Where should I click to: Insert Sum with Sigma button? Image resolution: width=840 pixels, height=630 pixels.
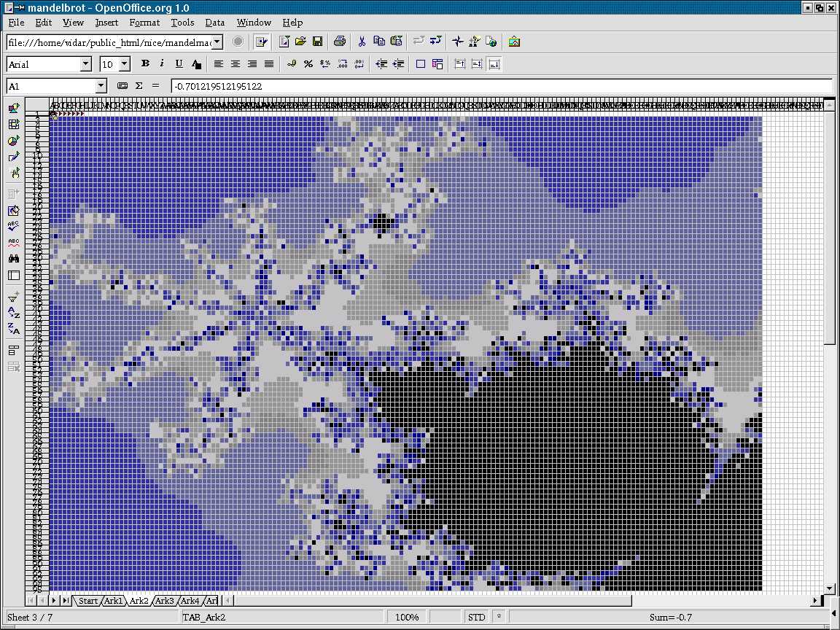[139, 86]
